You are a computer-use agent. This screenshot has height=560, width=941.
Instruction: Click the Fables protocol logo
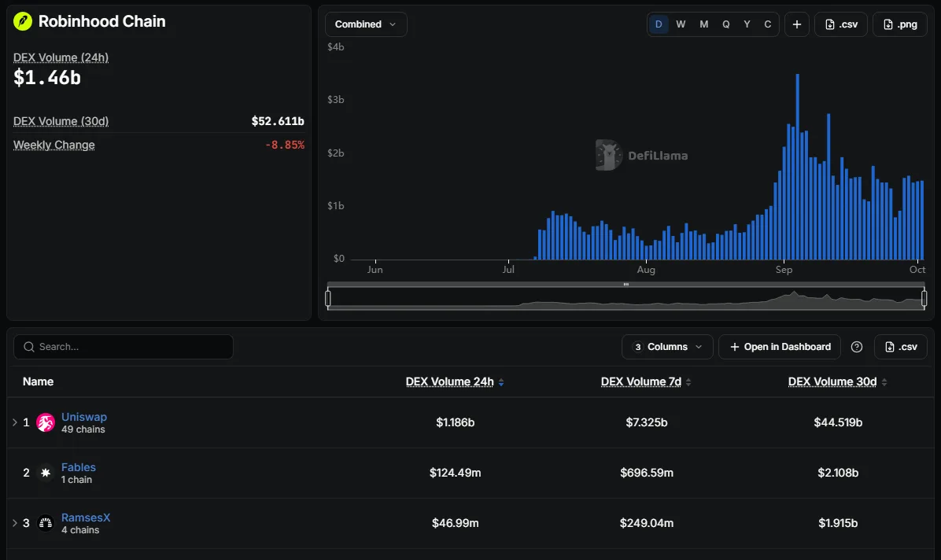click(46, 473)
